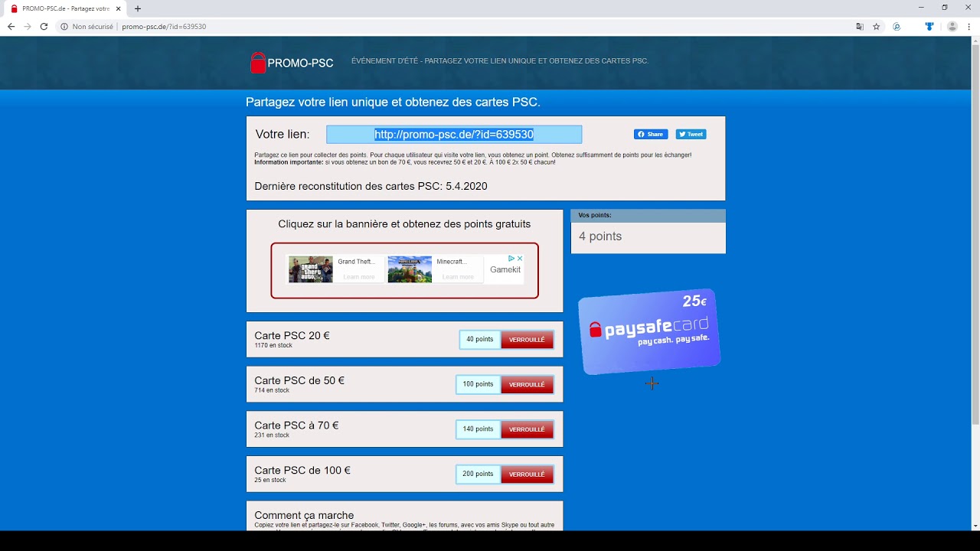This screenshot has width=980, height=551.
Task: Click the unique link field promo-psc.de/?id=639530
Action: pyautogui.click(x=454, y=134)
